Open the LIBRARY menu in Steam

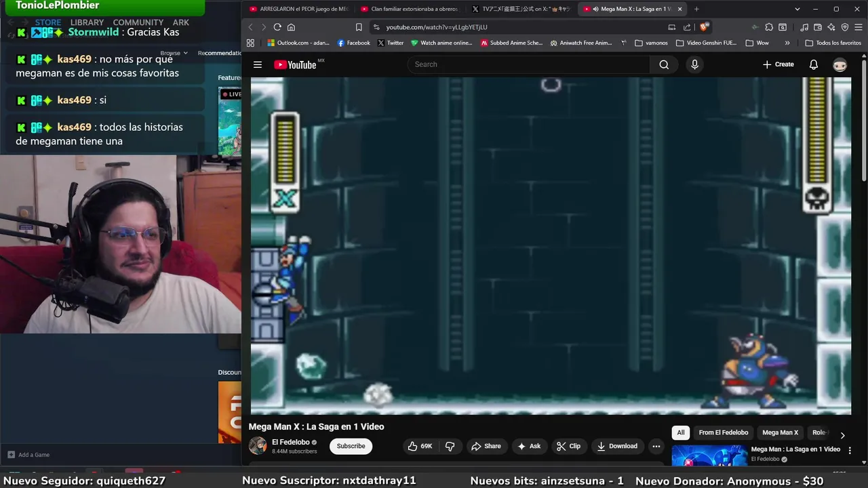click(x=87, y=22)
